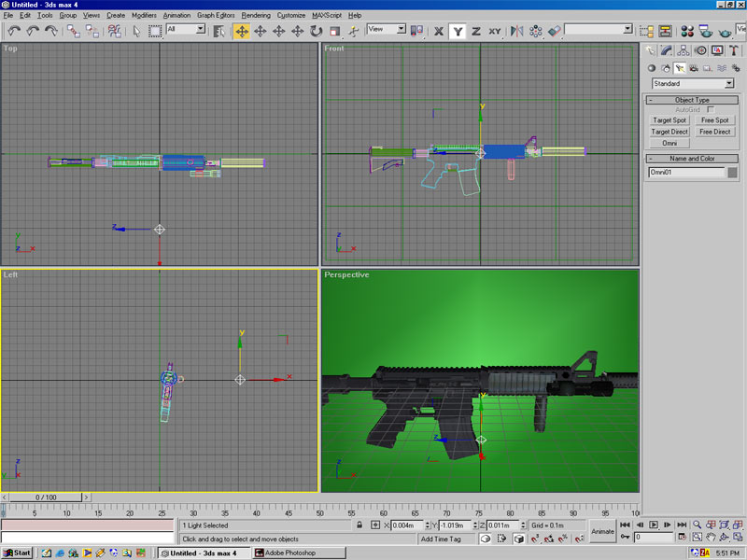
Task: Open the Modify command panel tab
Action: coord(667,51)
